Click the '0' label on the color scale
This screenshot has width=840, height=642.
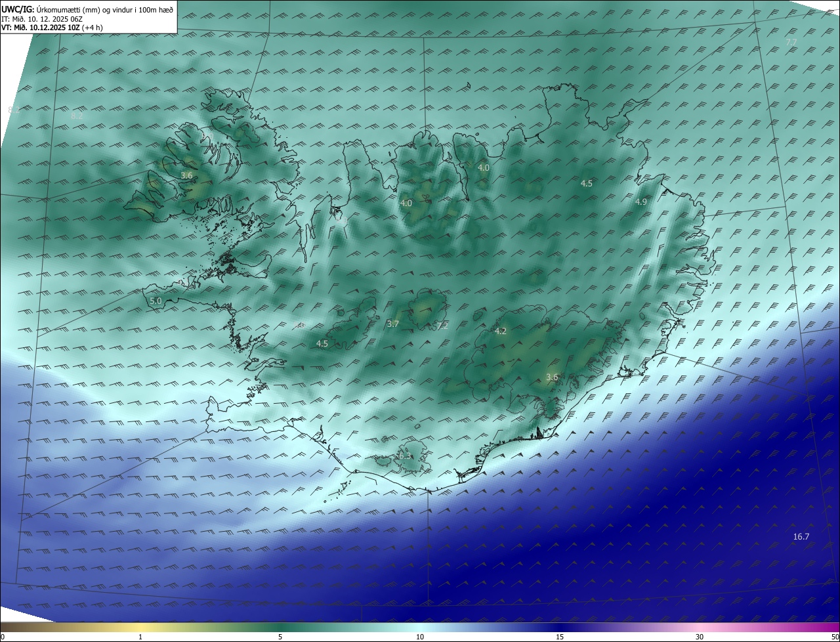coord(3,637)
